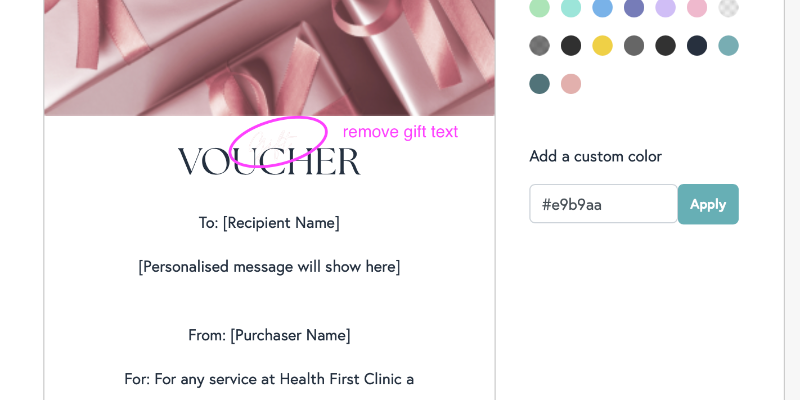Image resolution: width=800 pixels, height=400 pixels.
Task: Select the indigo purple color swatch
Action: [634, 7]
